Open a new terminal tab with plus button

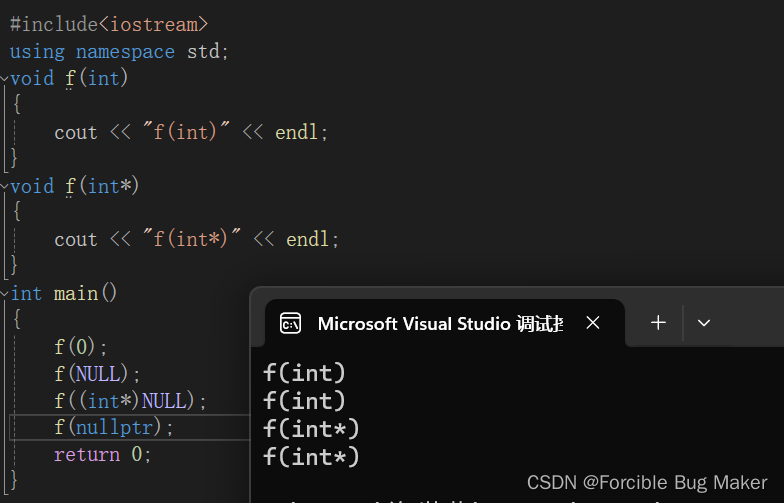658,323
